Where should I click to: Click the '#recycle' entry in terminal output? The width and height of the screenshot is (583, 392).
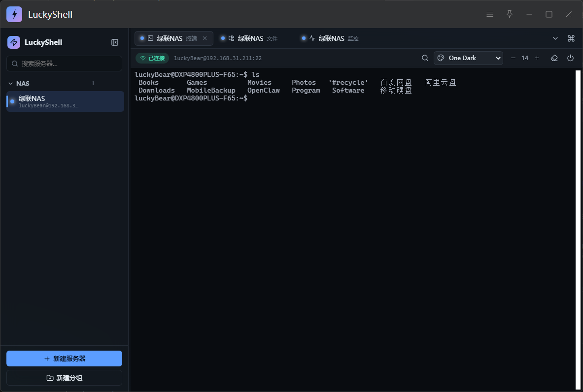point(348,82)
